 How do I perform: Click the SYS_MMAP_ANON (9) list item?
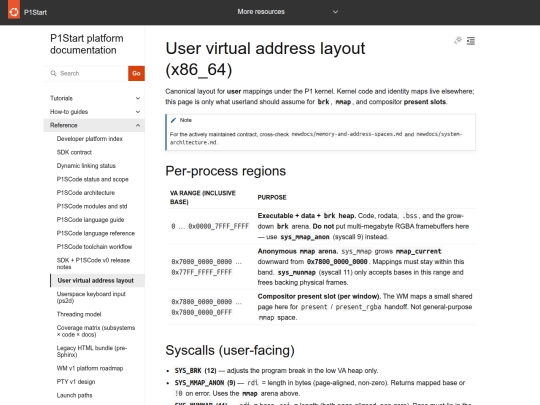[x=320, y=388]
